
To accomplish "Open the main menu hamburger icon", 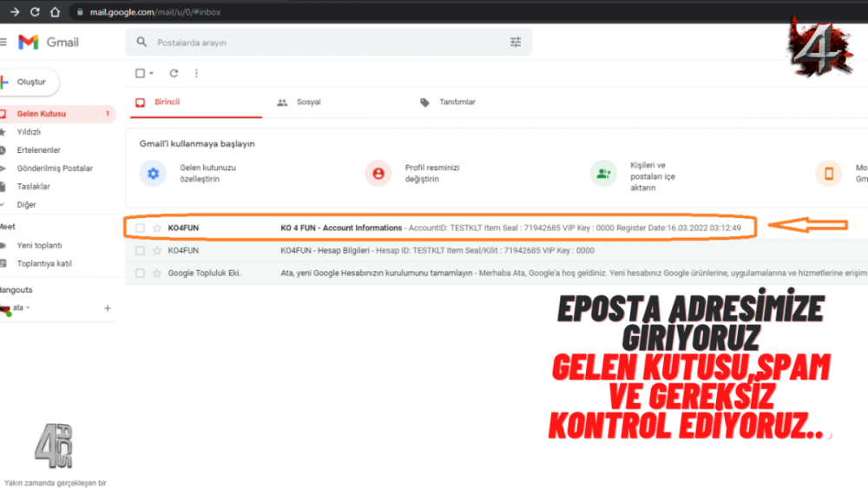I will pyautogui.click(x=3, y=42).
